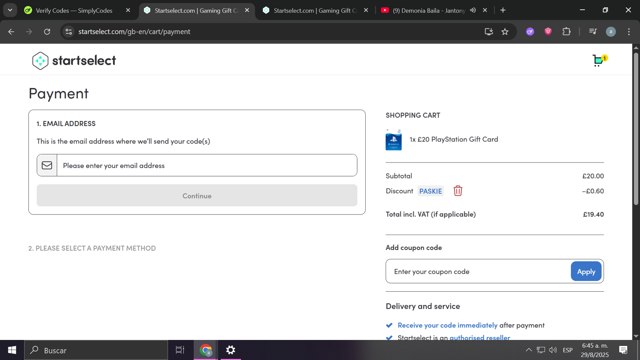Click the Buscar taskbar search box
This screenshot has height=360, width=640.
(x=96, y=350)
